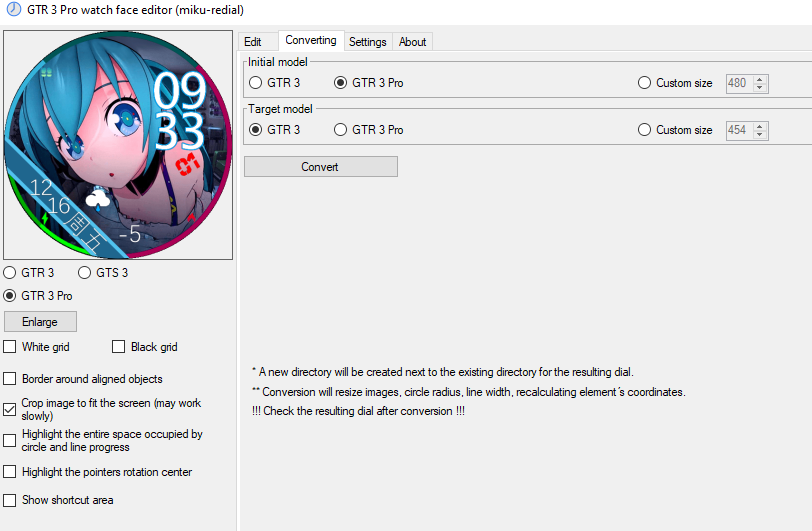Click the app clock icon in title bar

[x=14, y=9]
